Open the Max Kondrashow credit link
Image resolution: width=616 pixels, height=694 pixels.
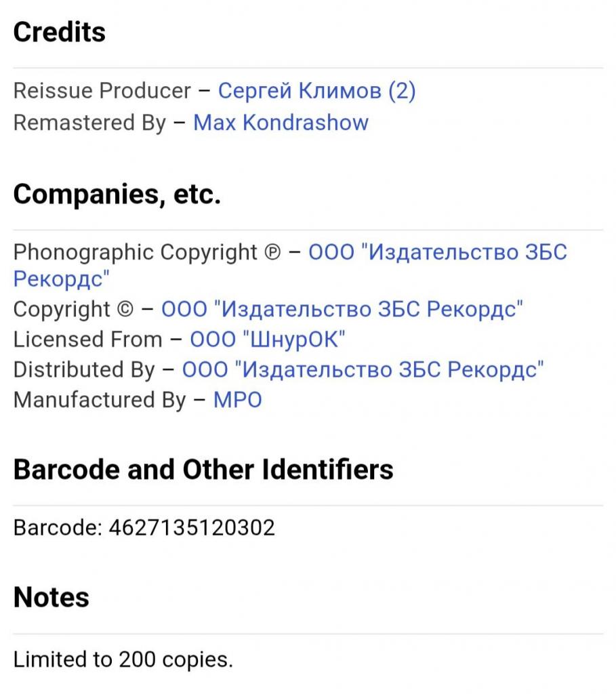pyautogui.click(x=281, y=123)
